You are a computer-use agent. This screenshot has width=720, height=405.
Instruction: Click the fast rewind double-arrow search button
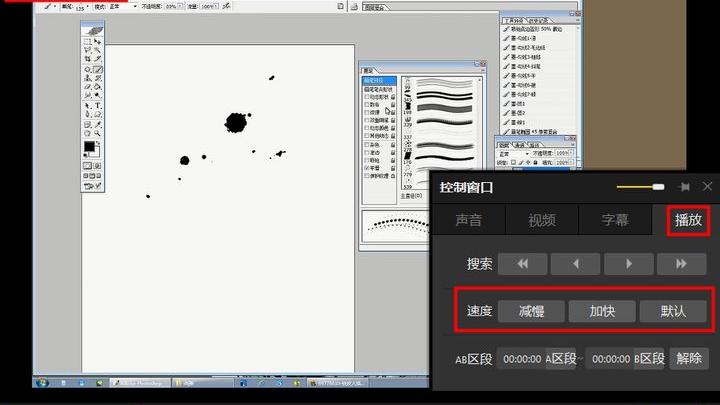tap(523, 264)
